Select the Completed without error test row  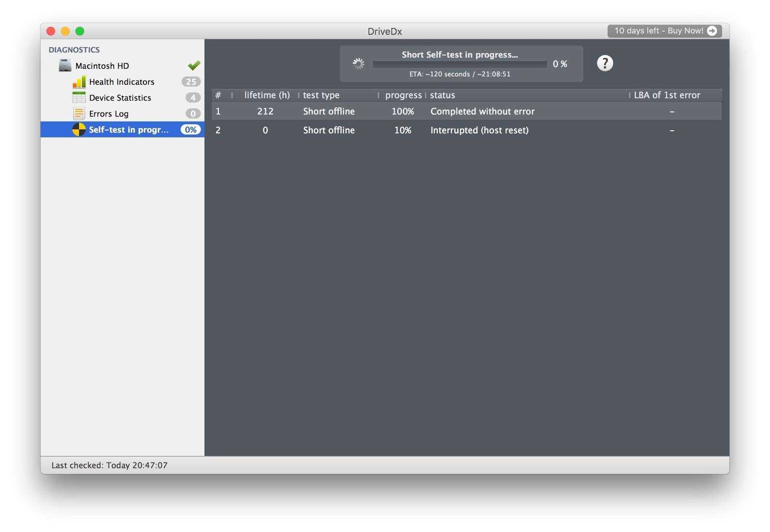pos(482,112)
